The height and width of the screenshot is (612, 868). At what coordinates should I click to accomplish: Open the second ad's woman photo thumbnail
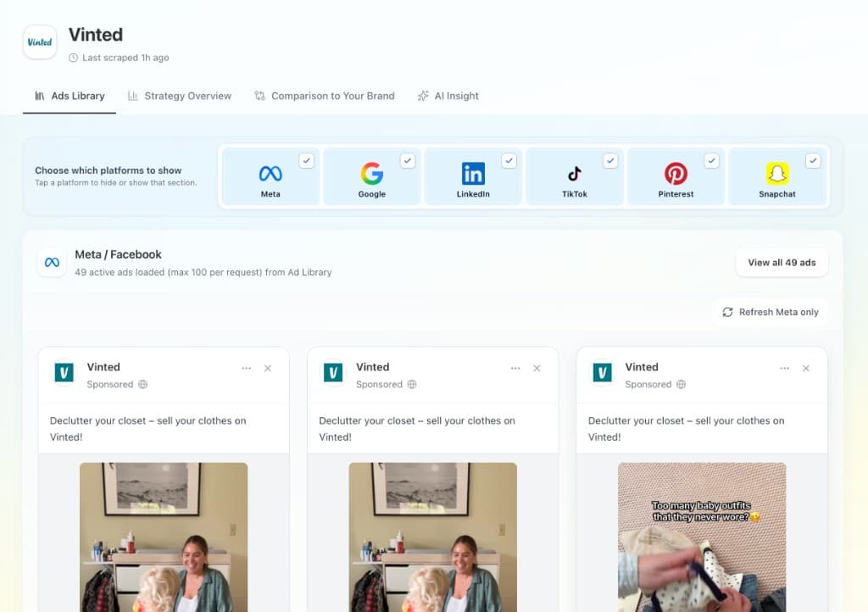click(433, 537)
